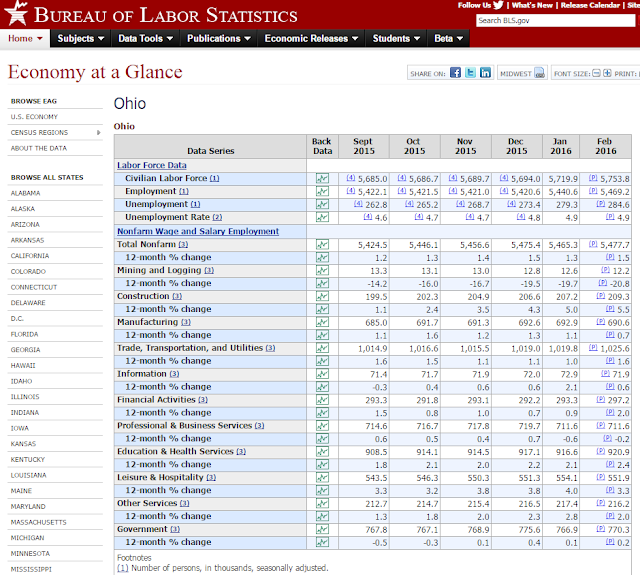Open What's New link in header
640x575 pixels.
point(532,5)
